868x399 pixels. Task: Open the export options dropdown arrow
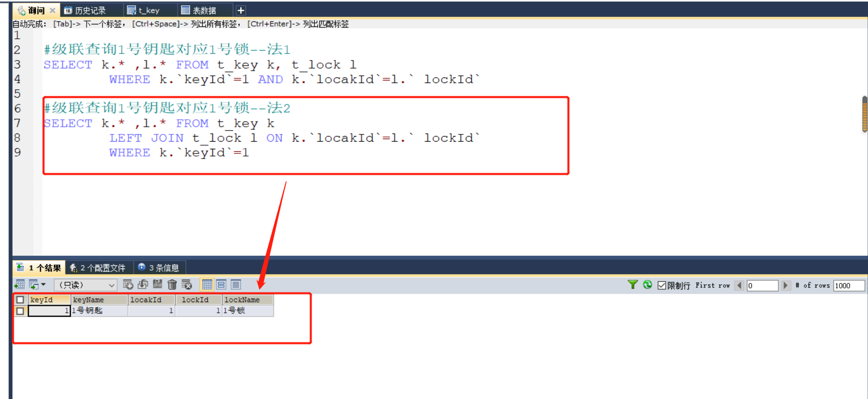click(x=43, y=284)
